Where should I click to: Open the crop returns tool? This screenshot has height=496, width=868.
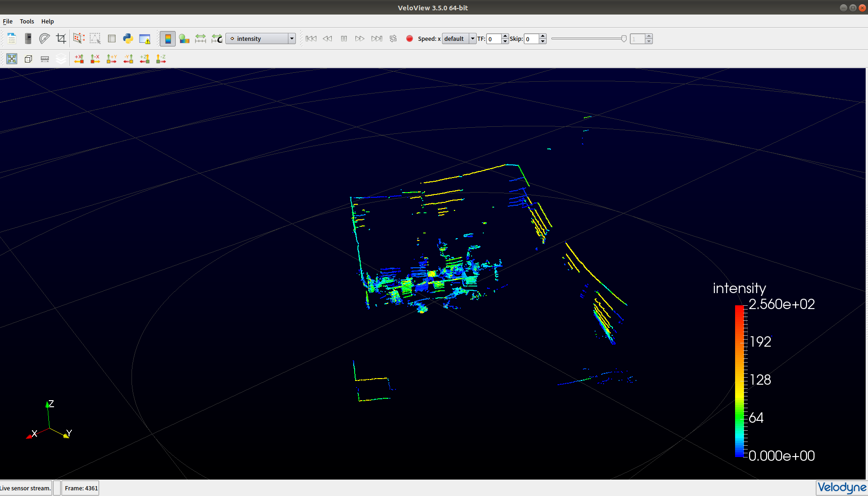tap(61, 39)
